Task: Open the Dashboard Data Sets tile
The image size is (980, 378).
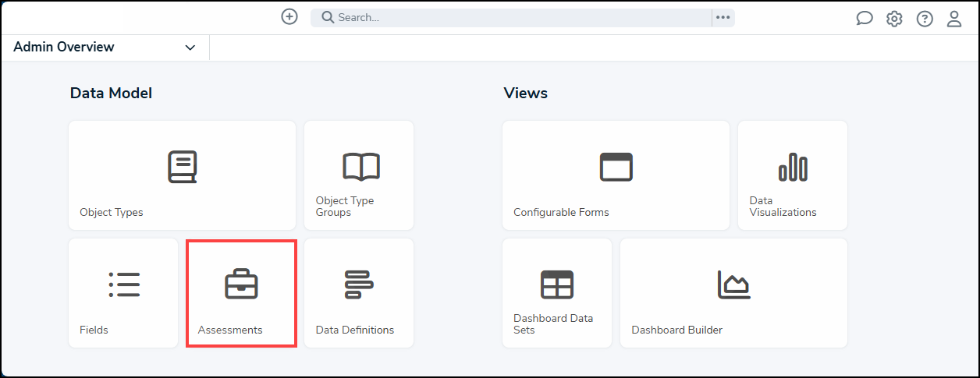Action: [x=557, y=293]
